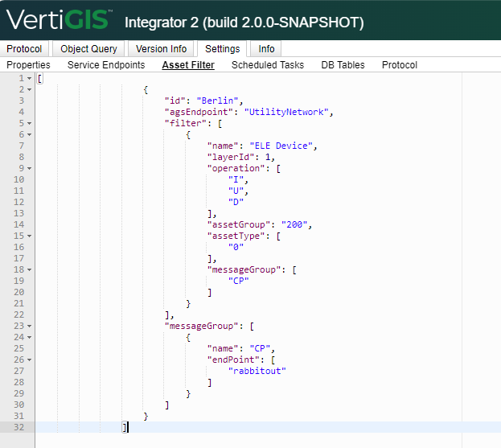
Task: Click the "Integrator 2 (build 2.0.0-SNAPSHOT)" title
Action: [244, 23]
